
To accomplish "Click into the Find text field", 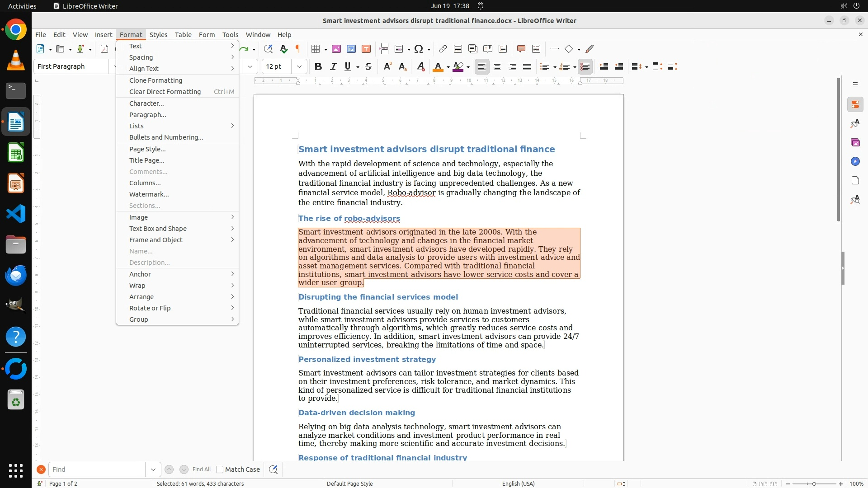I will tap(97, 469).
